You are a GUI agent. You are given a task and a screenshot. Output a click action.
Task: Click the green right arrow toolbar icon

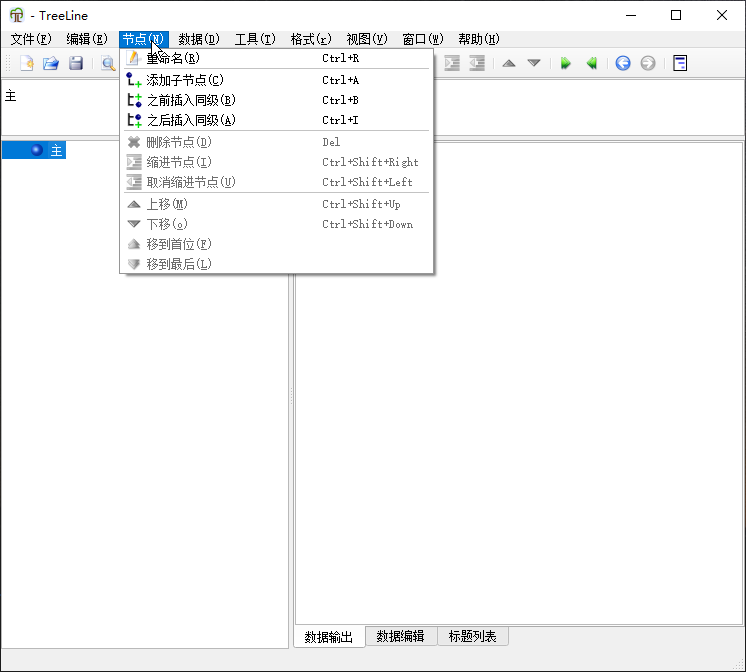click(x=566, y=63)
